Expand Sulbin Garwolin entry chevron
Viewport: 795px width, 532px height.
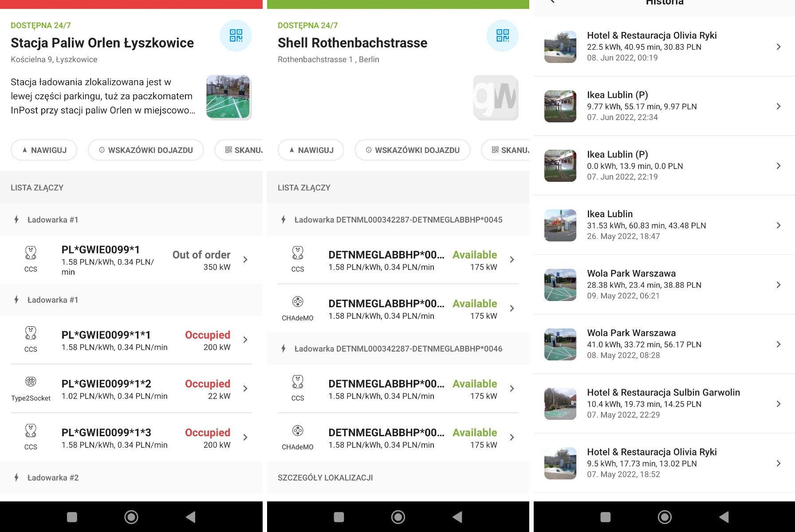(x=779, y=404)
